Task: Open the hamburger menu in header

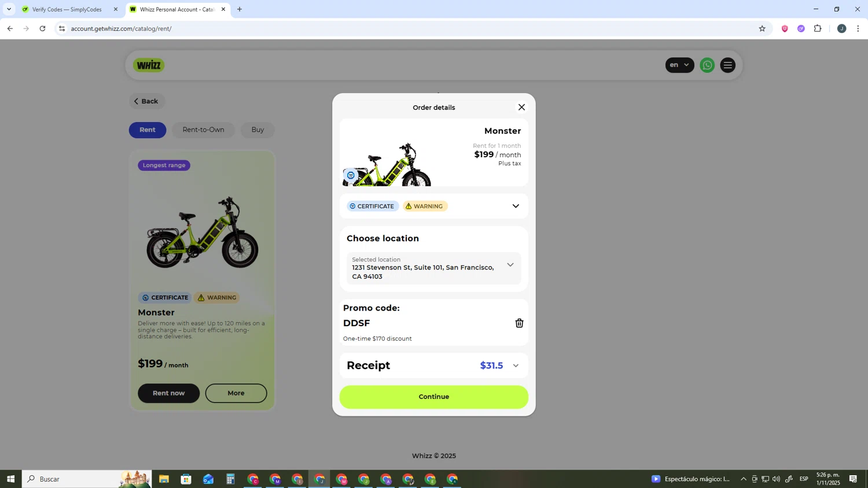Action: (x=728, y=65)
